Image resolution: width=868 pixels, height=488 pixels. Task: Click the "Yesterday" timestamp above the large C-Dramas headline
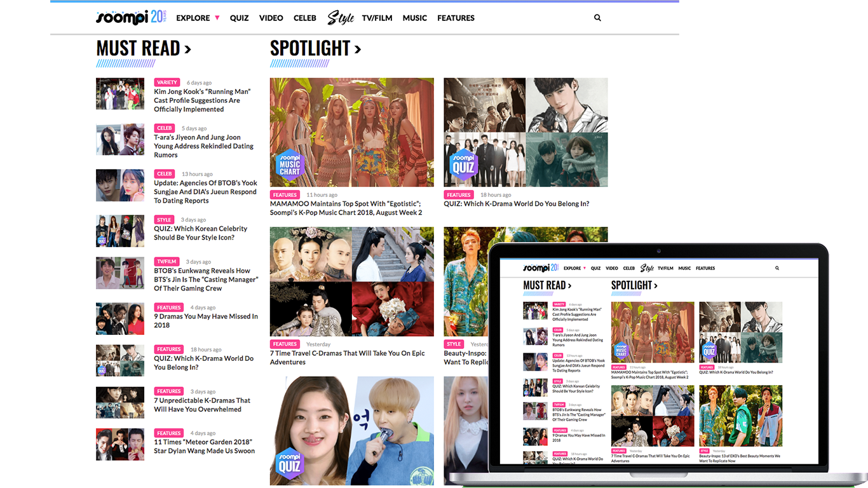318,344
